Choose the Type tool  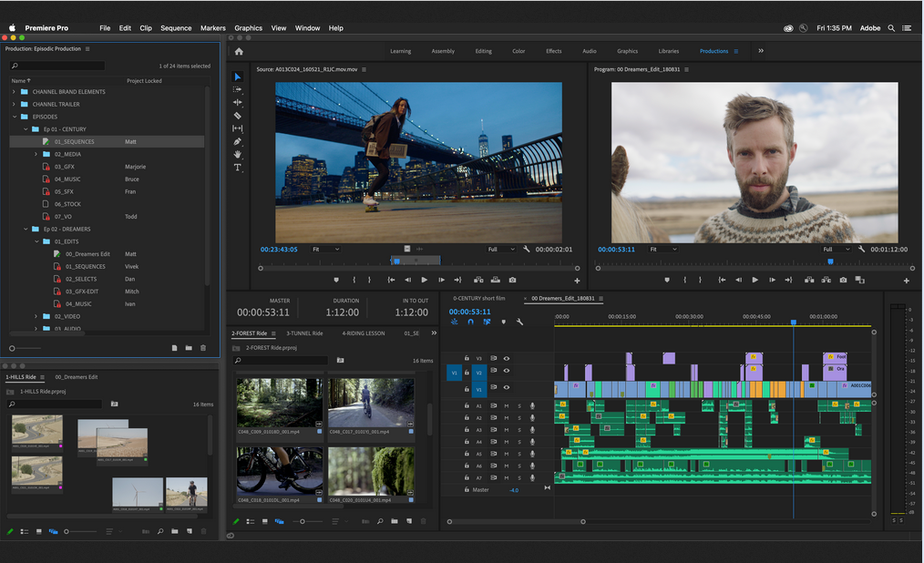[238, 168]
